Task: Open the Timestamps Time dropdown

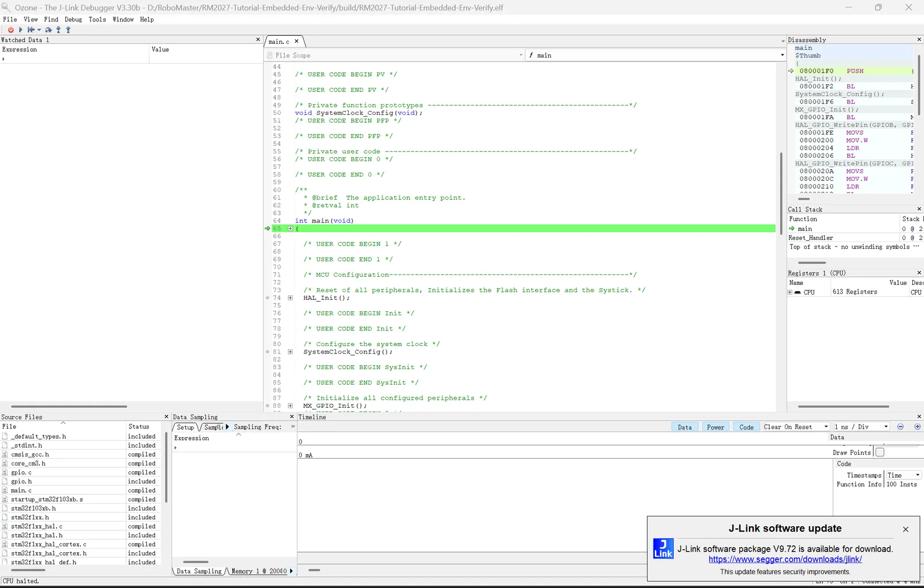Action: (904, 475)
